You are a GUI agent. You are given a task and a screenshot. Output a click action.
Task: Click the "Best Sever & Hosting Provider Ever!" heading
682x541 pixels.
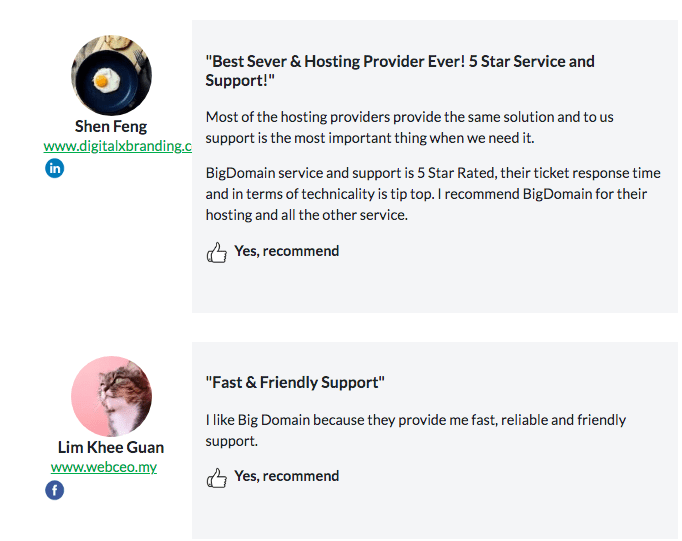coord(400,71)
